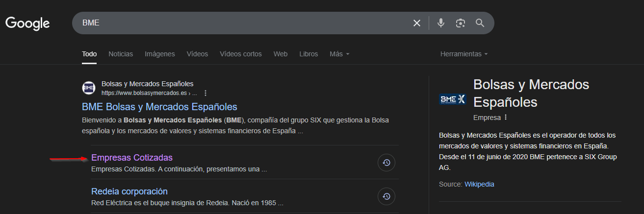Switch to the Noticias tab
Image resolution: width=644 pixels, height=214 pixels.
121,54
